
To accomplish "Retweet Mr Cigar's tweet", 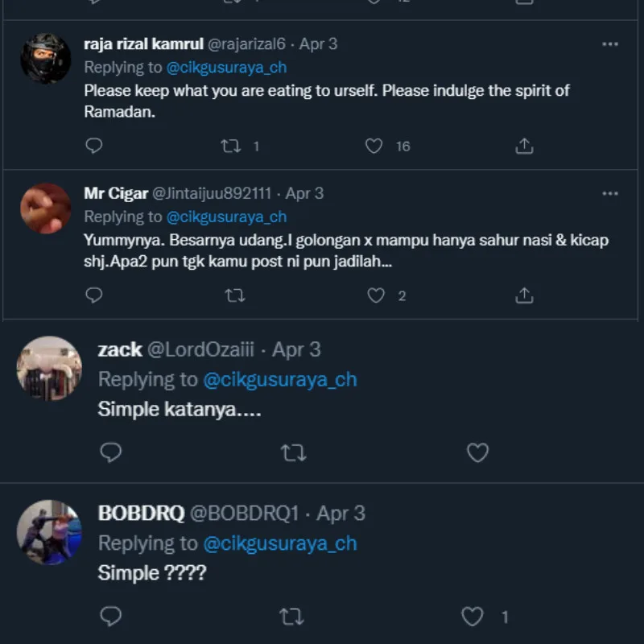I will [x=233, y=295].
